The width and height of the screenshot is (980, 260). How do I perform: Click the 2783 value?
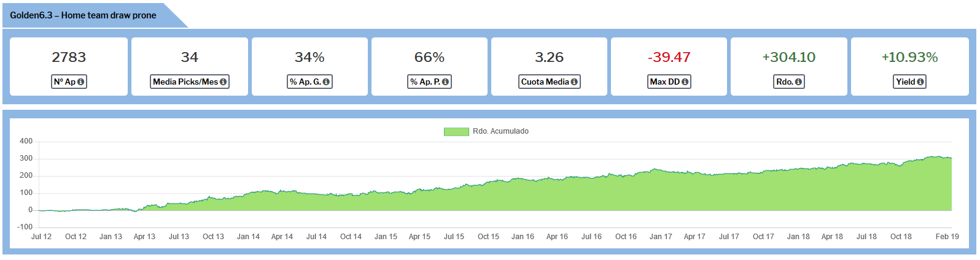[x=69, y=57]
